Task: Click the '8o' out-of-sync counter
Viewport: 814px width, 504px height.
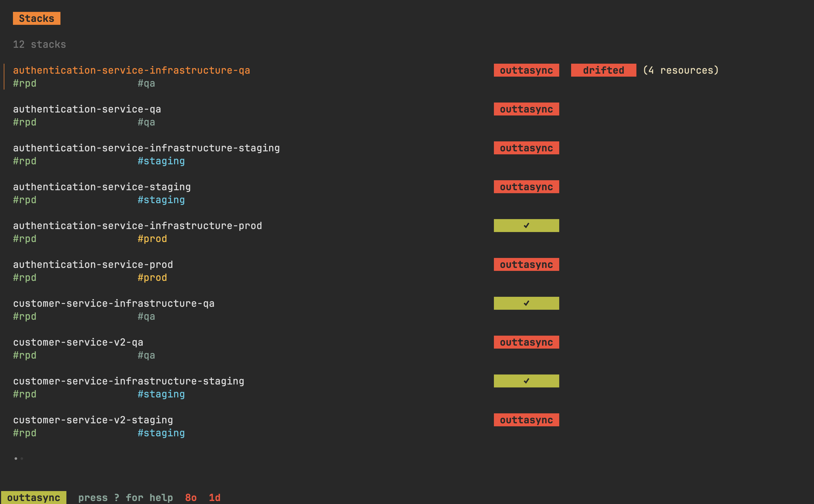Action: click(x=191, y=498)
